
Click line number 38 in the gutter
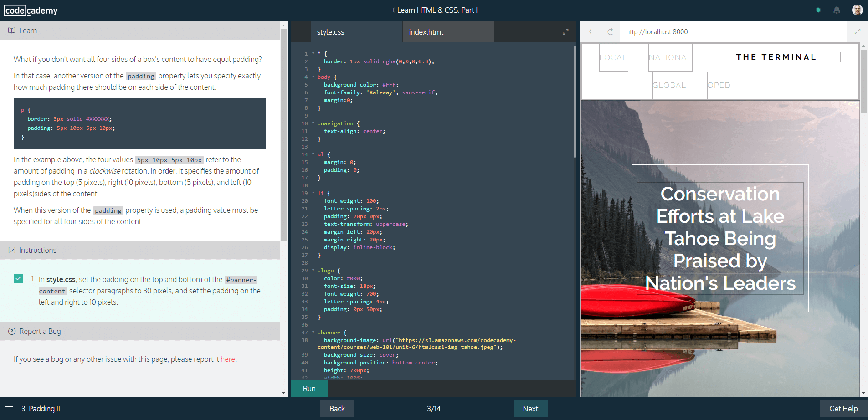(304, 340)
